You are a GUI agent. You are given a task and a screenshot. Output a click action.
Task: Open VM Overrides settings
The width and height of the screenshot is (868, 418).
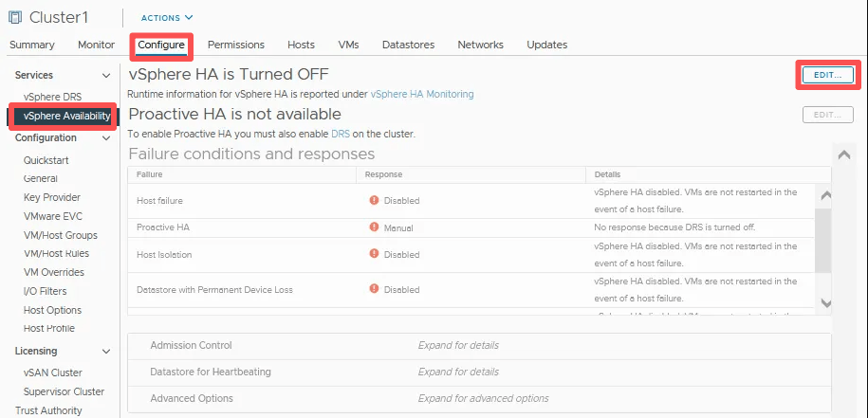pyautogui.click(x=54, y=272)
